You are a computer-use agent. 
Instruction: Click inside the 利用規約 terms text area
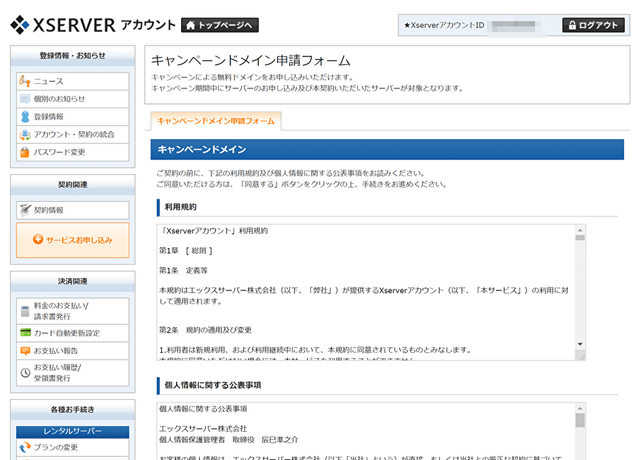click(x=366, y=292)
